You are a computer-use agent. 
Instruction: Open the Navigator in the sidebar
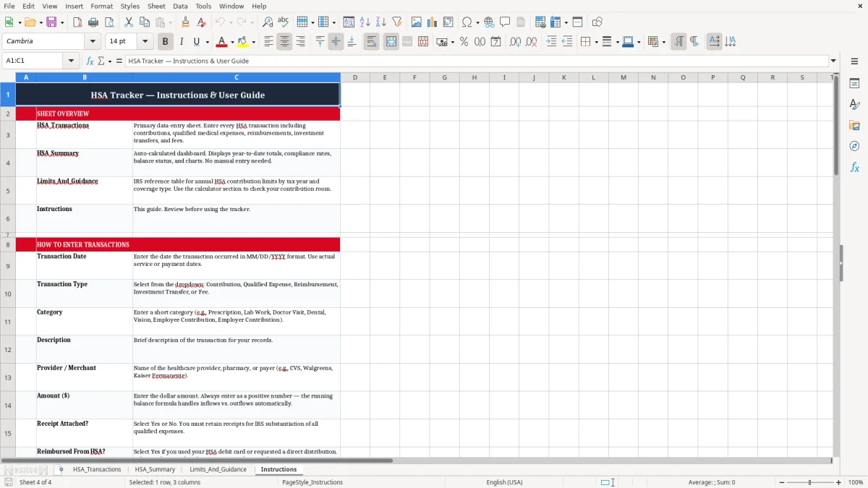[854, 146]
